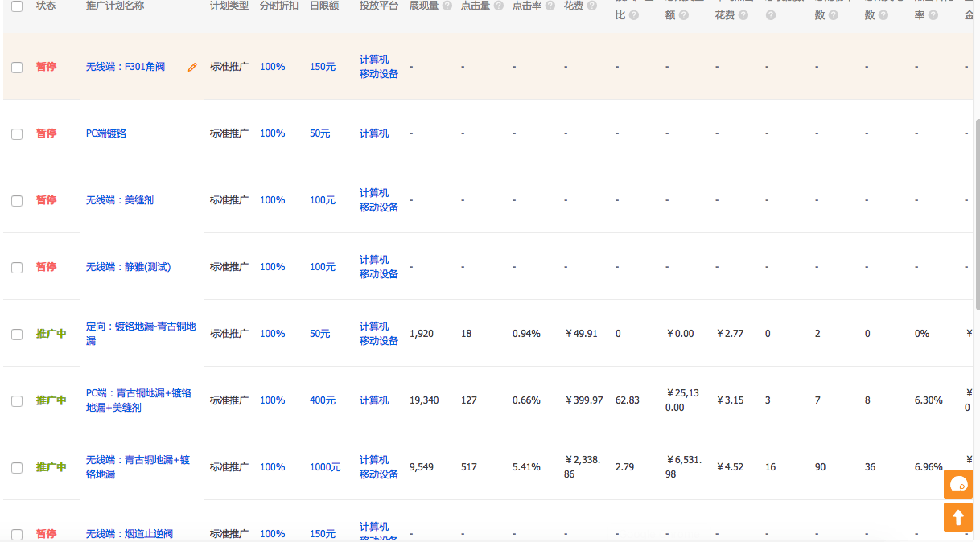980x542 pixels.
Task: Click 计算机 移动设备 platform in 美缝剂 row
Action: [x=379, y=200]
